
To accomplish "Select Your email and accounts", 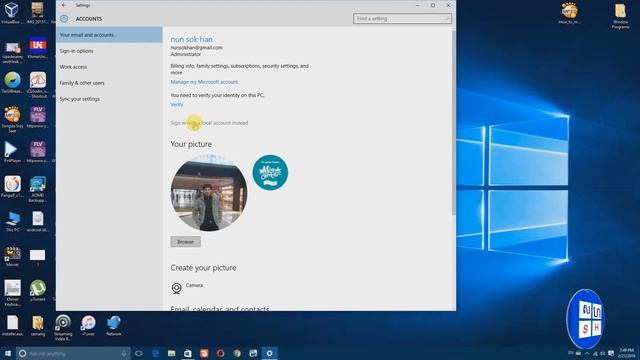I will 109,35.
